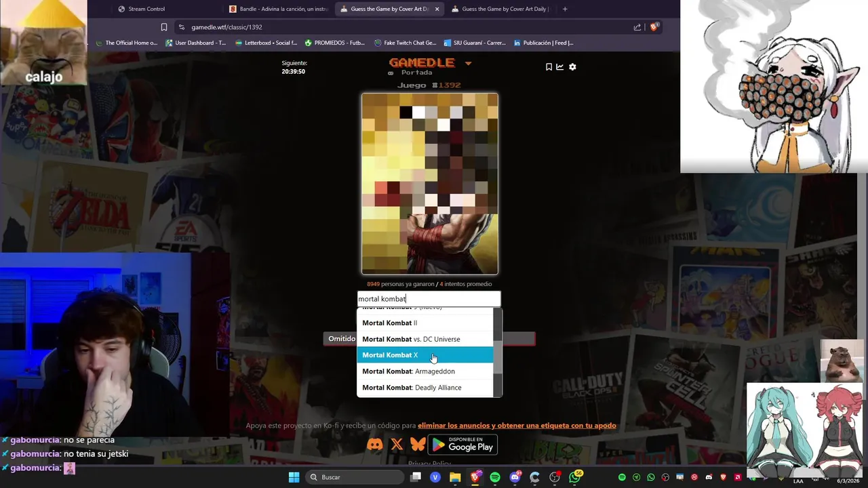Image resolution: width=868 pixels, height=488 pixels.
Task: Open the 'PROMIEDOS - Futb...' bookmark
Action: click(x=335, y=43)
